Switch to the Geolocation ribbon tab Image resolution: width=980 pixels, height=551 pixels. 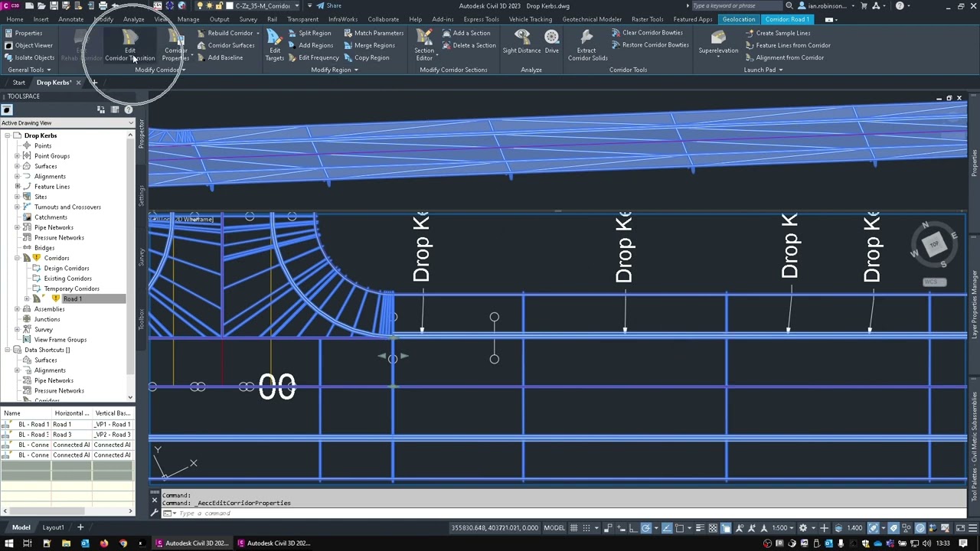coord(738,19)
